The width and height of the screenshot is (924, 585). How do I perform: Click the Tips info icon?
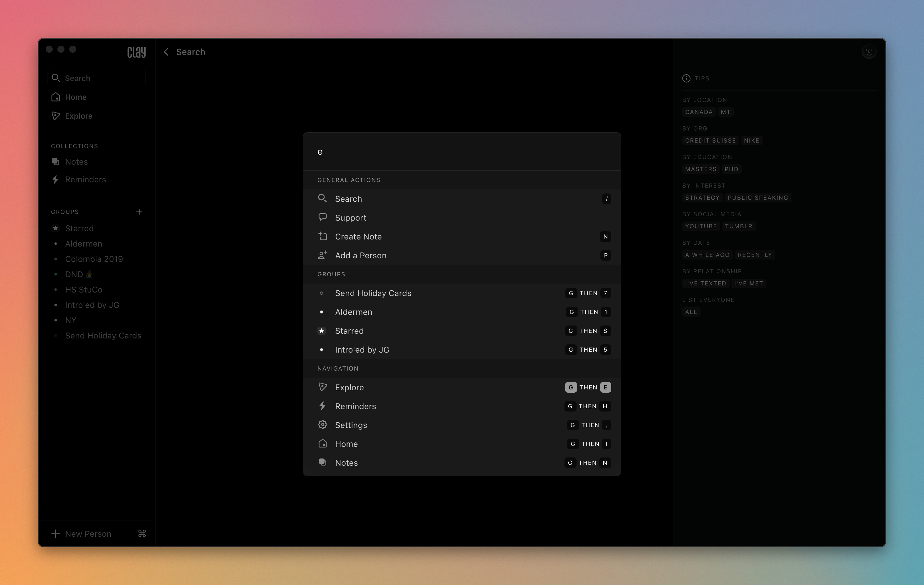coord(686,78)
